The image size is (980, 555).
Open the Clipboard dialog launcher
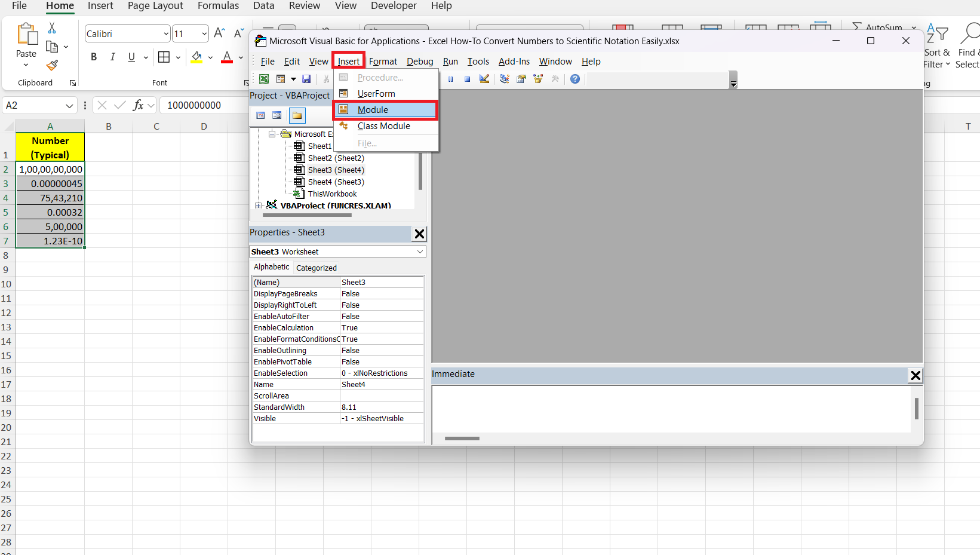pos(73,83)
